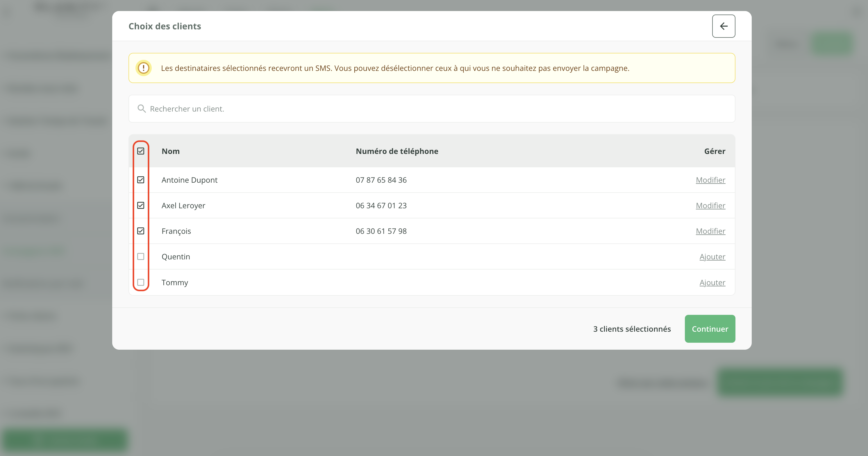Image resolution: width=868 pixels, height=456 pixels.
Task: Add phone number for Tommy via Ajouter
Action: (712, 282)
